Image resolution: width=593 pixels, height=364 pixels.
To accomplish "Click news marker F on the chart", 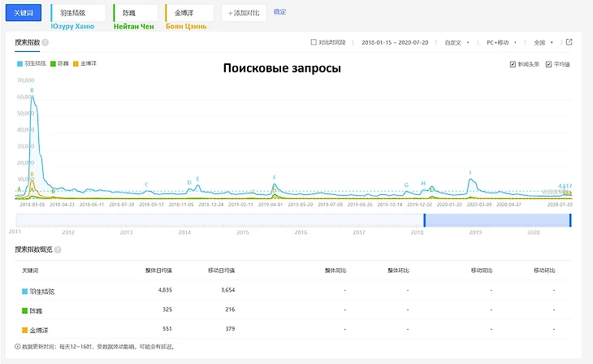I will [275, 178].
